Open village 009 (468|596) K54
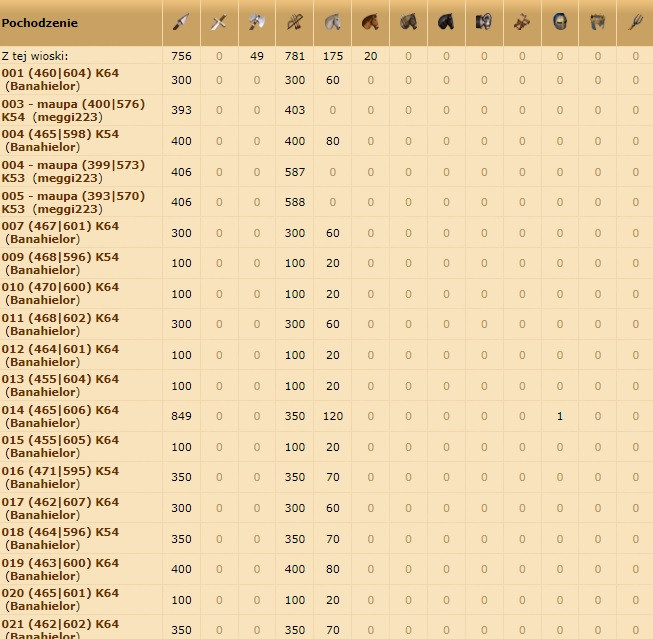This screenshot has height=639, width=653. (x=60, y=257)
